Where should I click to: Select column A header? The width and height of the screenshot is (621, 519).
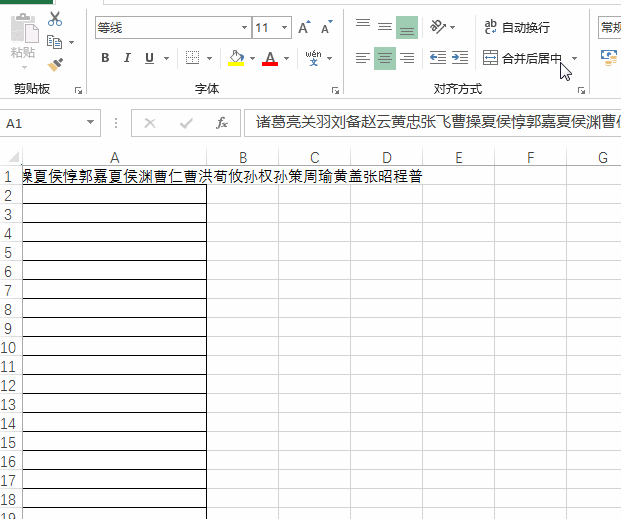tap(114, 158)
